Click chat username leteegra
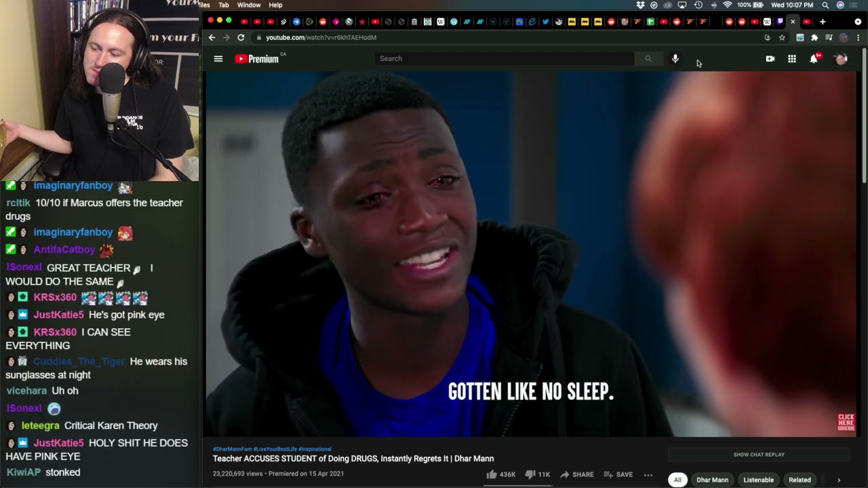Screen dimensions: 868x488 [x=41, y=426]
